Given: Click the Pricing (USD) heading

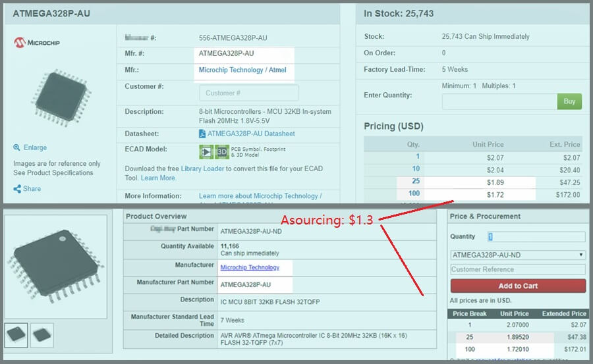Looking at the screenshot, I should point(393,126).
